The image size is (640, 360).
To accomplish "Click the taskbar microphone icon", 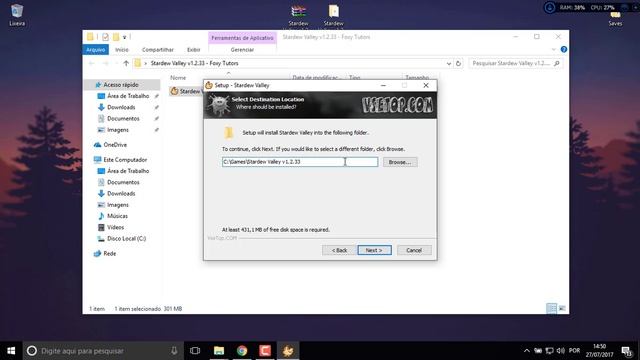I will coord(174,351).
